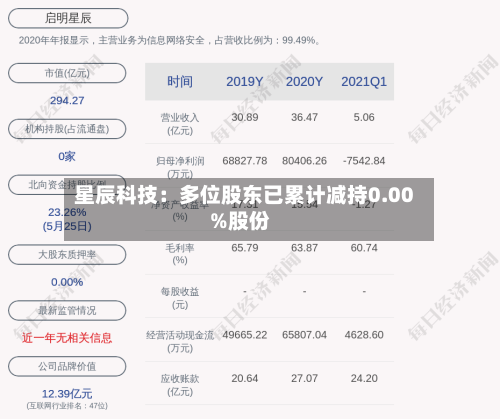Screen dimensions: 500x419
Task: Click the 2021Q1 column header
Action: pos(364,82)
